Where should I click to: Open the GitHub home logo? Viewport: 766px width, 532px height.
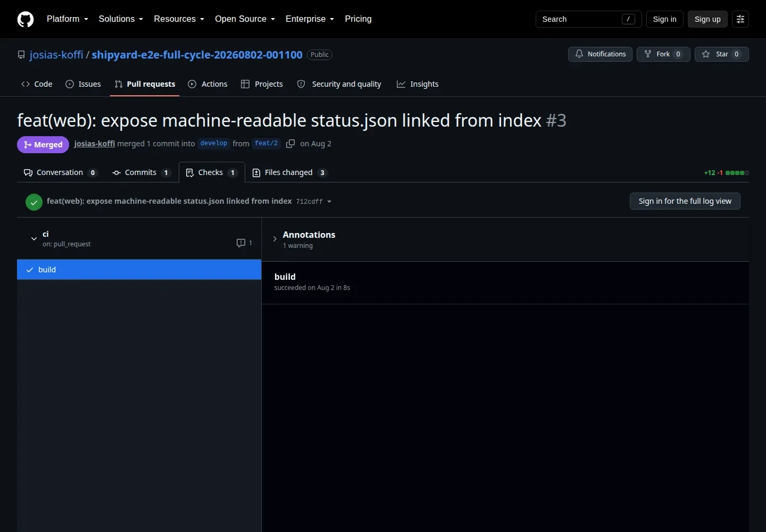26,19
